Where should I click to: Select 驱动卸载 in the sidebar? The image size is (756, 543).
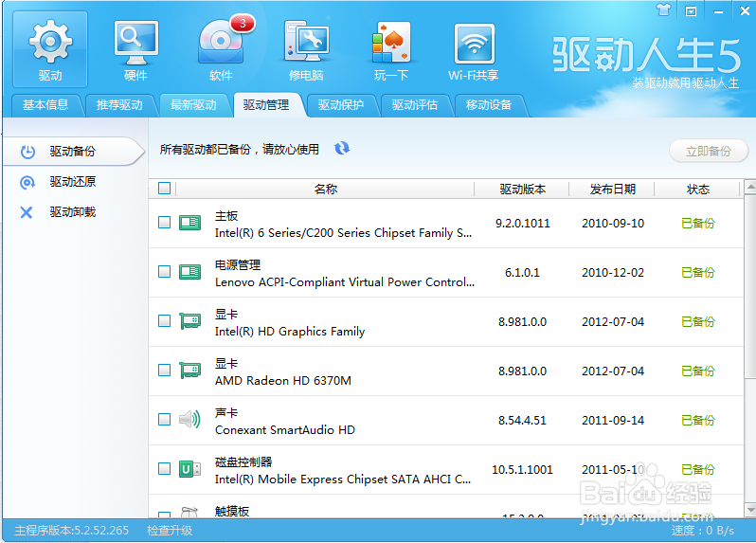tap(73, 212)
